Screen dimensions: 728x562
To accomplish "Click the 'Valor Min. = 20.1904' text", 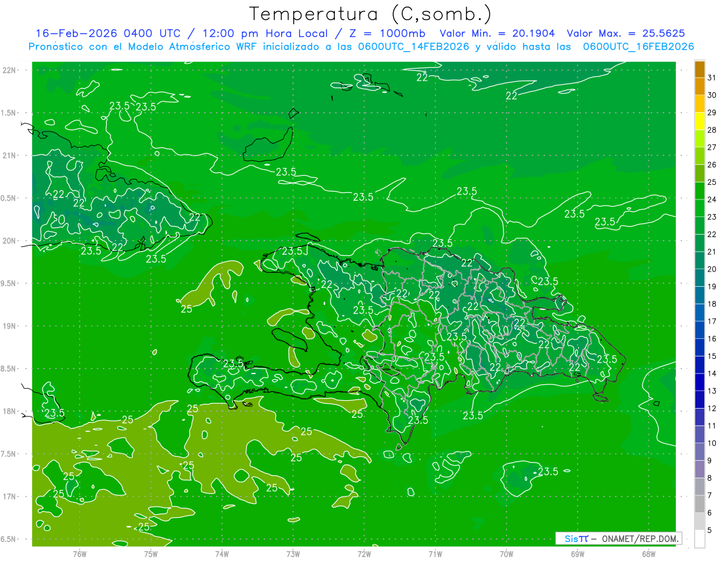I will (x=497, y=33).
